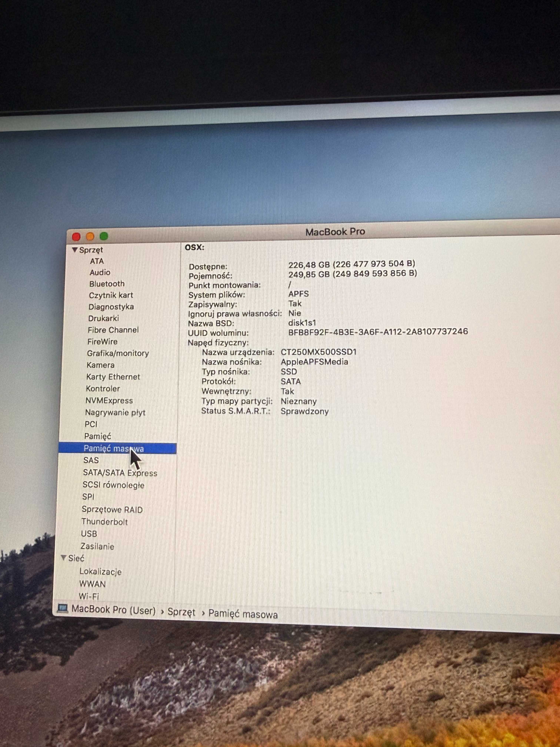
Task: Select Nagrywanie płyt entry
Action: pyautogui.click(x=115, y=412)
